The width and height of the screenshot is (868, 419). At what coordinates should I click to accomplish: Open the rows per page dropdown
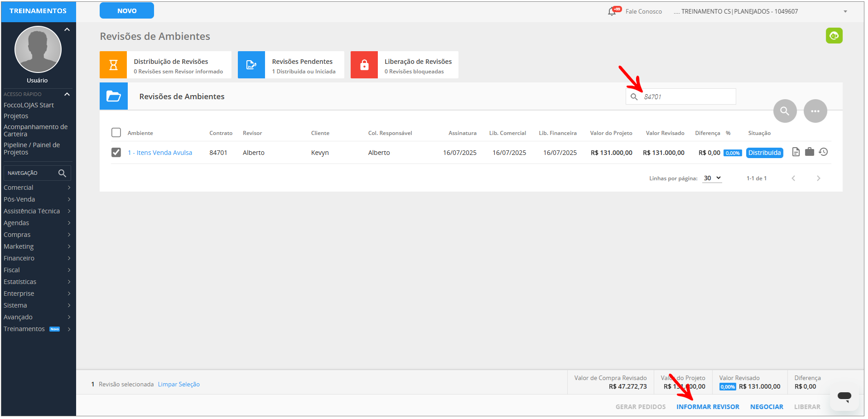(712, 178)
